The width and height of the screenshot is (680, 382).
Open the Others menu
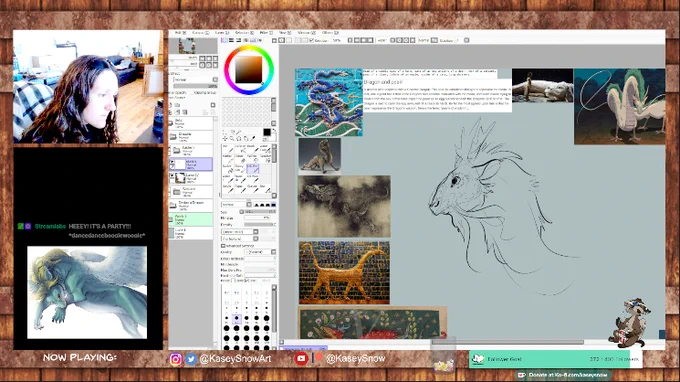[330, 33]
